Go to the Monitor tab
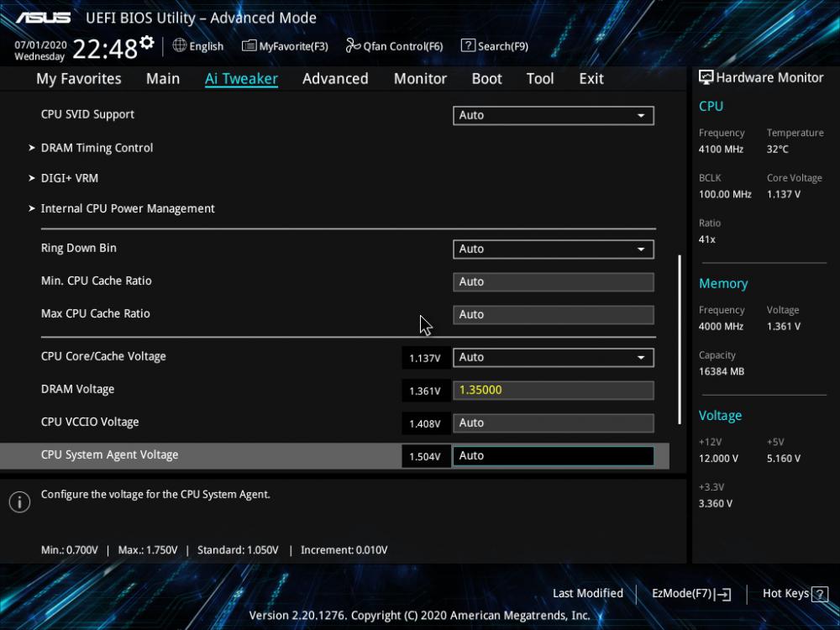 coord(420,79)
